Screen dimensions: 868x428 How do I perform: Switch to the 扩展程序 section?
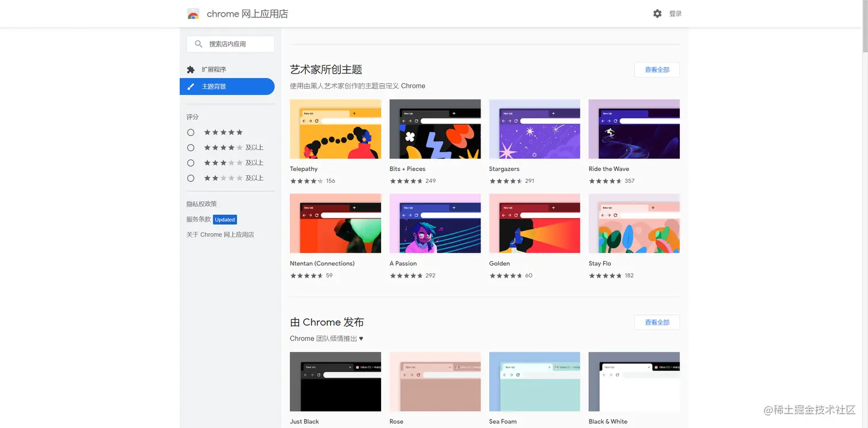214,69
